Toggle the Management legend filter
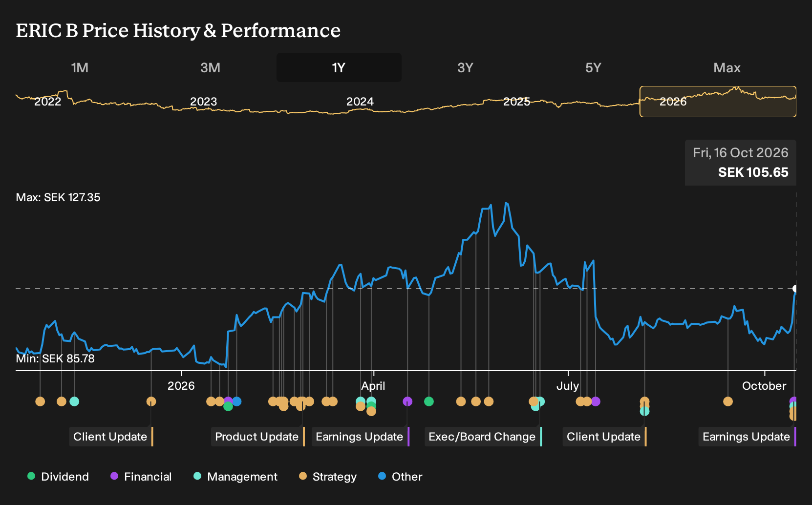The width and height of the screenshot is (812, 505). click(x=235, y=477)
